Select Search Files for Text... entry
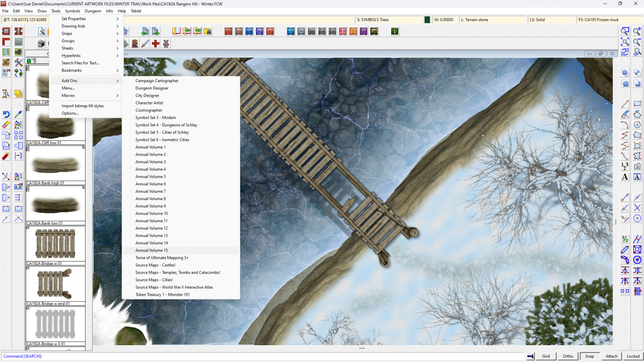Image resolution: width=644 pixels, height=362 pixels. pyautogui.click(x=86, y=63)
